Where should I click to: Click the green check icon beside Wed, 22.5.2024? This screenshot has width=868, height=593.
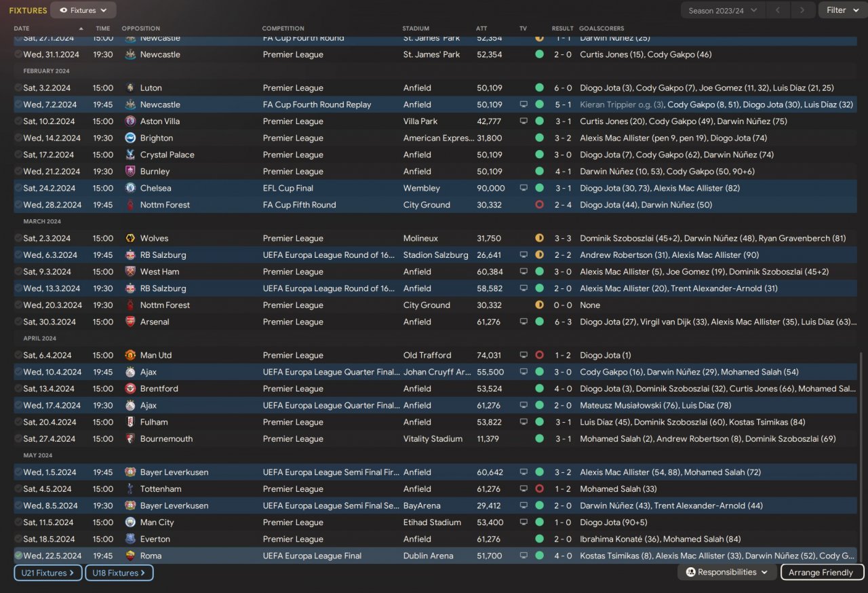(18, 556)
